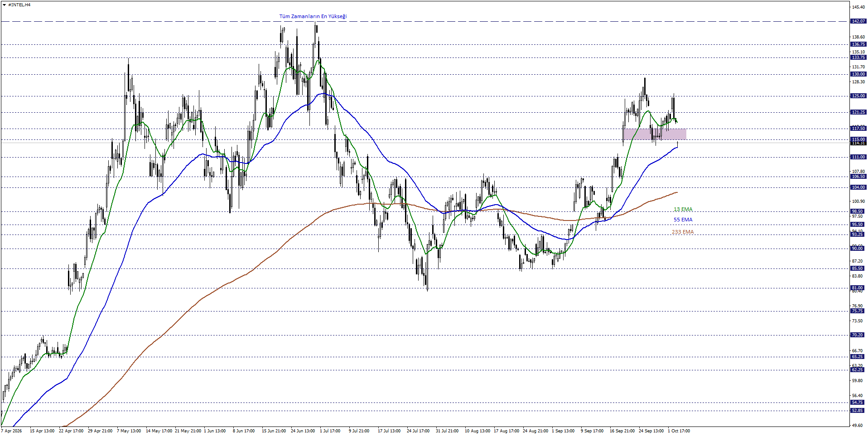Click the 98.50 price level tag
The height and width of the screenshot is (436, 868).
pyautogui.click(x=858, y=211)
